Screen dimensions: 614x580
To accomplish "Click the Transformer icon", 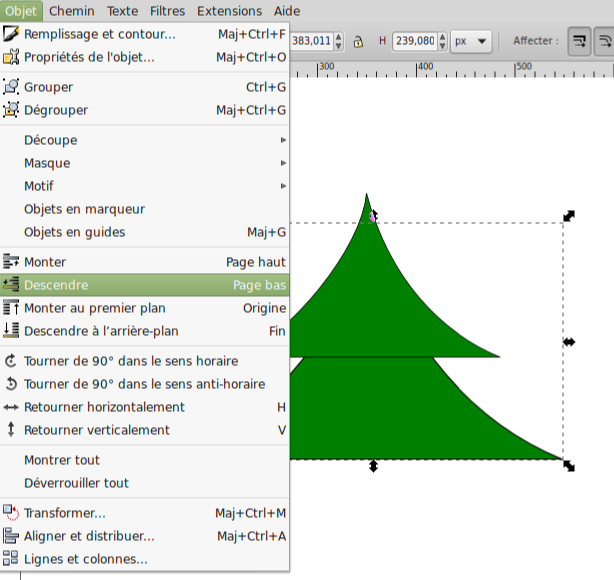I will [x=11, y=513].
